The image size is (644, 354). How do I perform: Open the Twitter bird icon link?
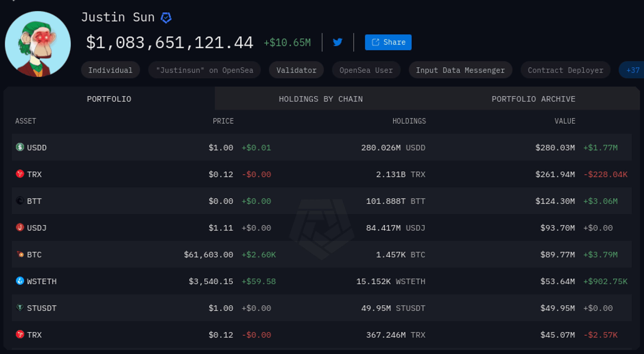pos(338,42)
